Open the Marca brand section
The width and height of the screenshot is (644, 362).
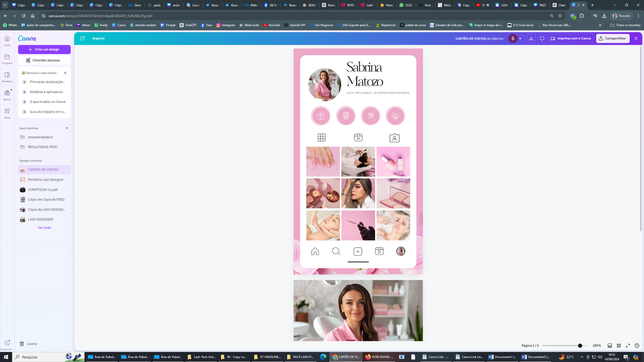(7, 95)
